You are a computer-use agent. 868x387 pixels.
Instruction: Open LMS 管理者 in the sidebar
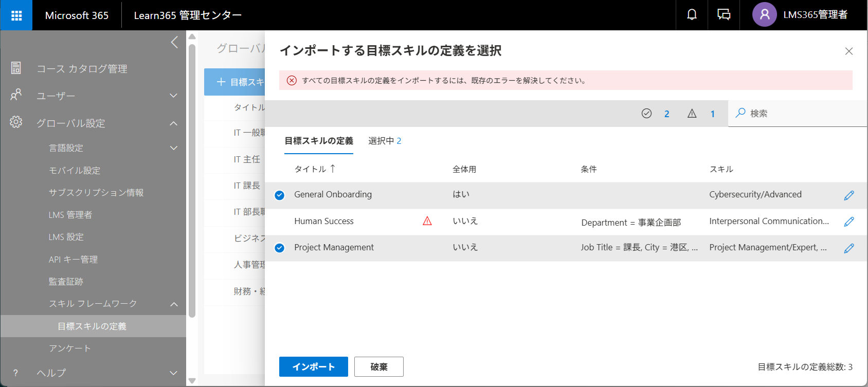pos(70,215)
